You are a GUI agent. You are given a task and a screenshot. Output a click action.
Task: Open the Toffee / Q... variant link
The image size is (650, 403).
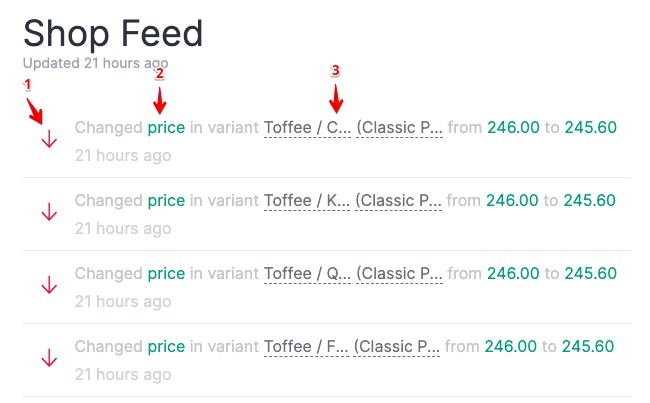point(307,273)
